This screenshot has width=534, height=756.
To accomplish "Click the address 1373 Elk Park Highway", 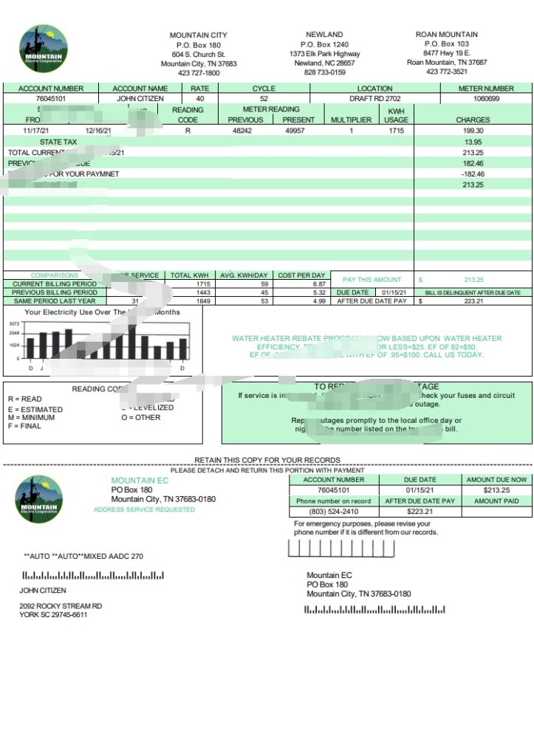I will click(325, 53).
